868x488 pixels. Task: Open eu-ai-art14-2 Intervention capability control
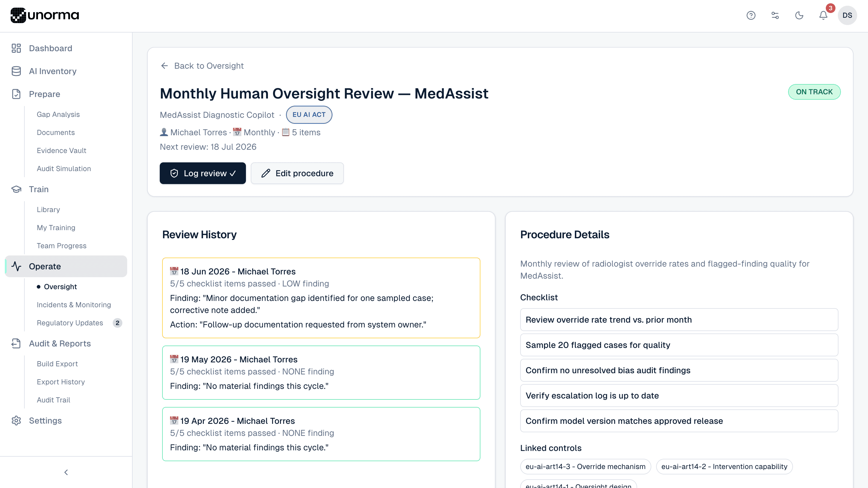[x=724, y=466]
